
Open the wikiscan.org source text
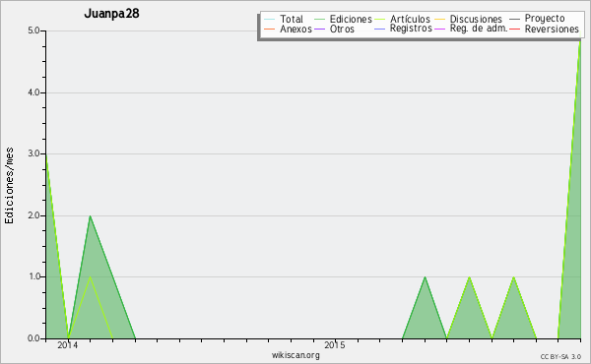(295, 355)
